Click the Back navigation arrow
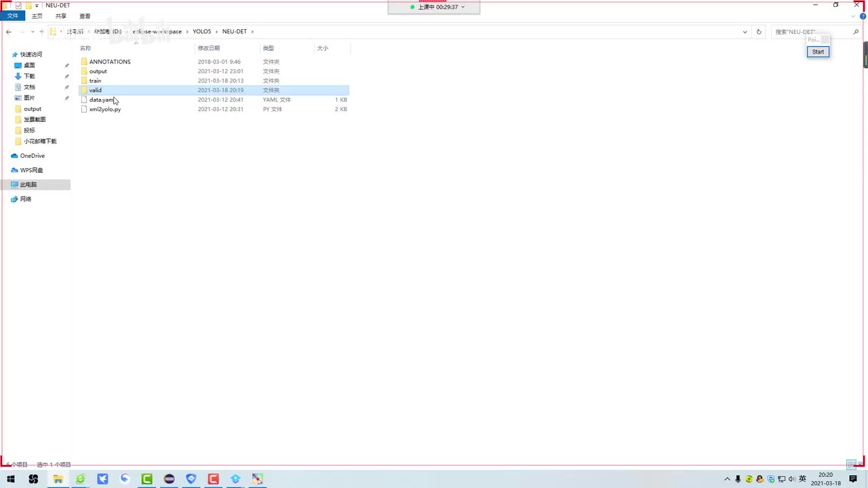Image resolution: width=868 pixels, height=488 pixels. 8,32
